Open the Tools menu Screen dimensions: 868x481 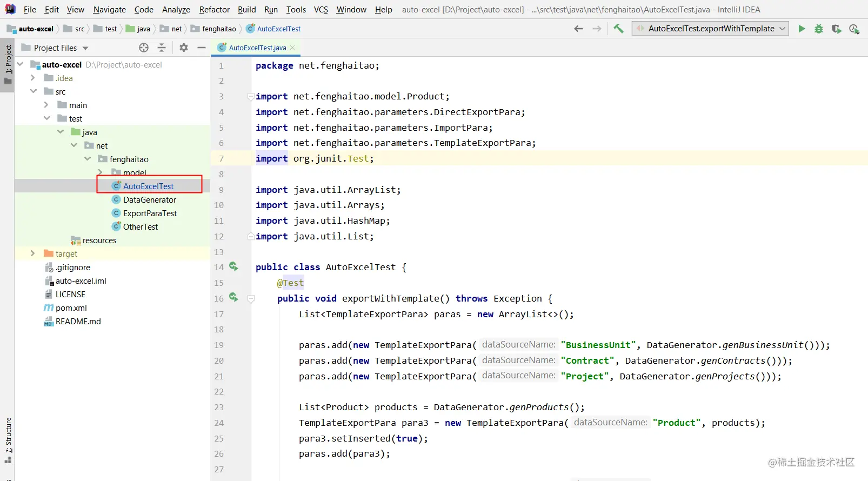tap(296, 9)
